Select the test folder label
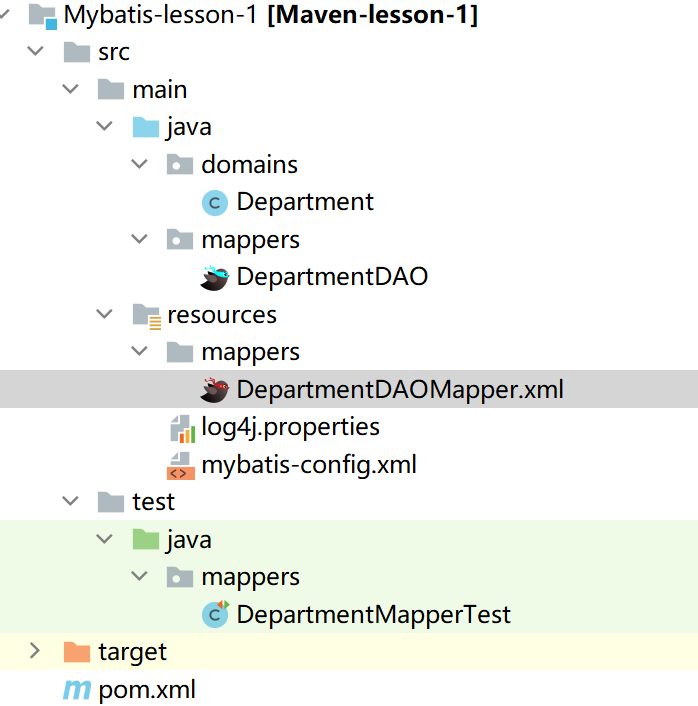 coord(154,502)
